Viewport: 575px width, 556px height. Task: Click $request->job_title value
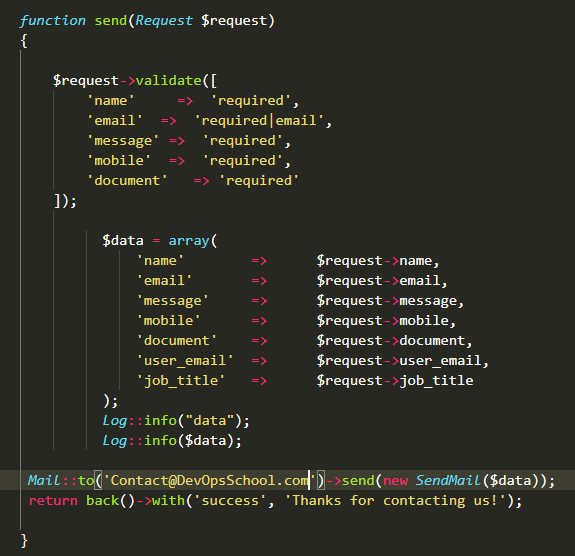[x=395, y=381]
